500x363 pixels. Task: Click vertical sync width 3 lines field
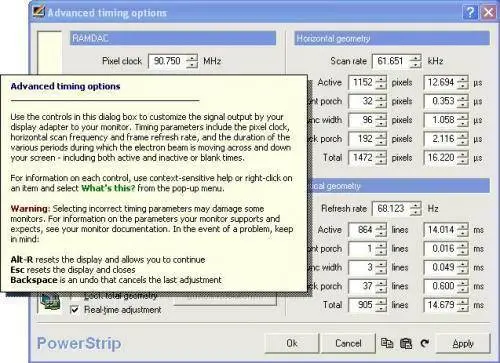362,267
